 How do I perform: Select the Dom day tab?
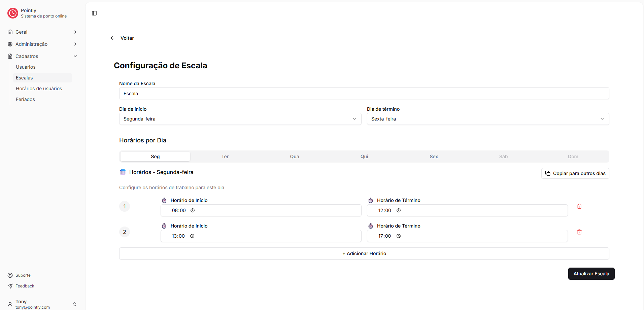(573, 156)
